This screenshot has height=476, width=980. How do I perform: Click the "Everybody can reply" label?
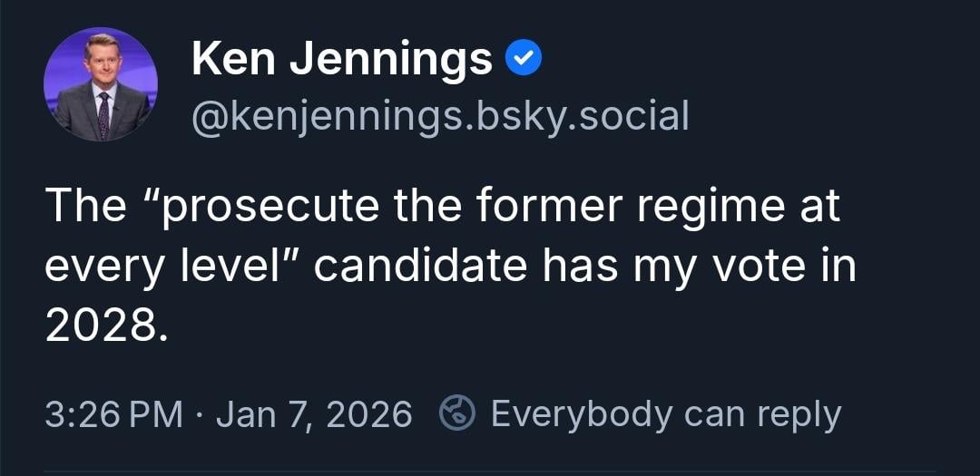tap(665, 414)
